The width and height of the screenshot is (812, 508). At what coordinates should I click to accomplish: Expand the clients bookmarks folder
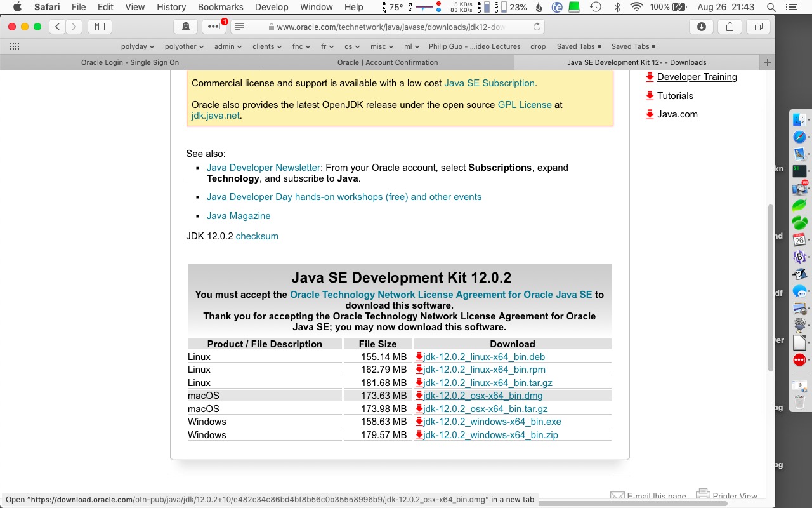point(267,46)
